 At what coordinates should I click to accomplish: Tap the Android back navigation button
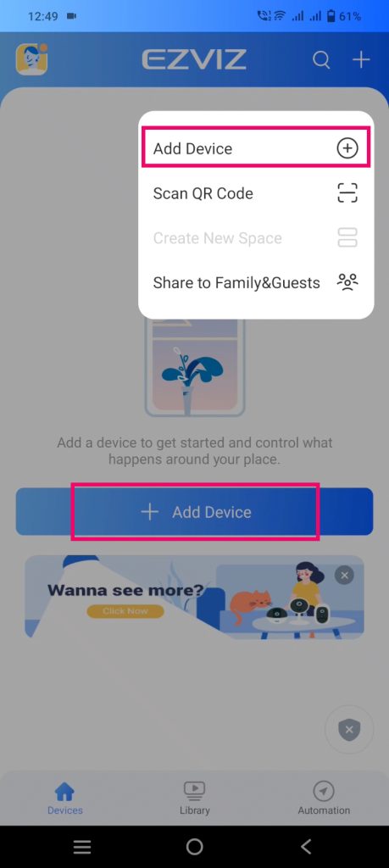306,847
